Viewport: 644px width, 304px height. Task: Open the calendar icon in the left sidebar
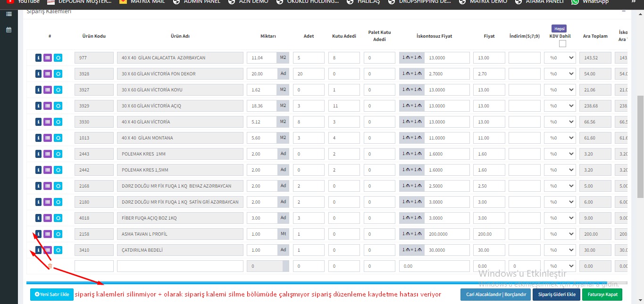pyautogui.click(x=8, y=30)
